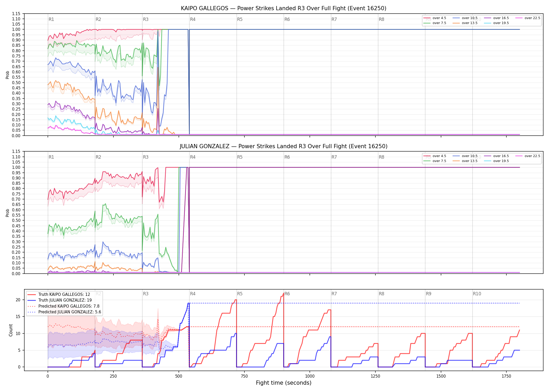Click the 'Prob' y-axis label on top chart
The width and height of the screenshot is (549, 392).
tap(8, 75)
